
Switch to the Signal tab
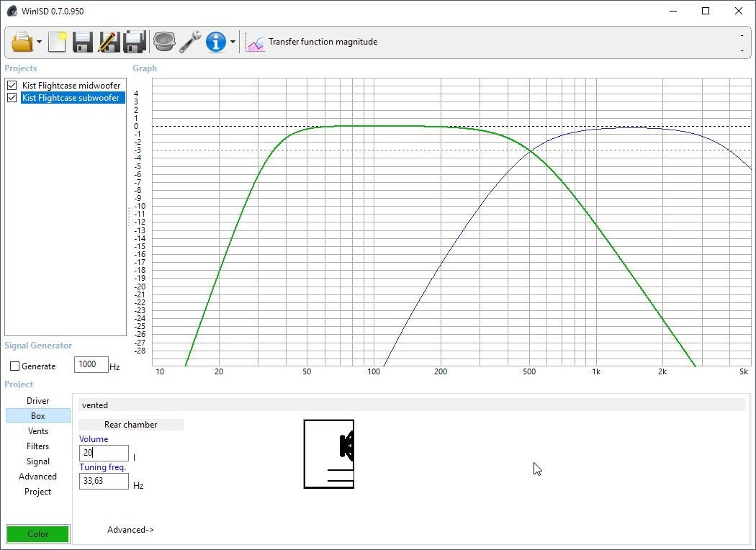(37, 461)
